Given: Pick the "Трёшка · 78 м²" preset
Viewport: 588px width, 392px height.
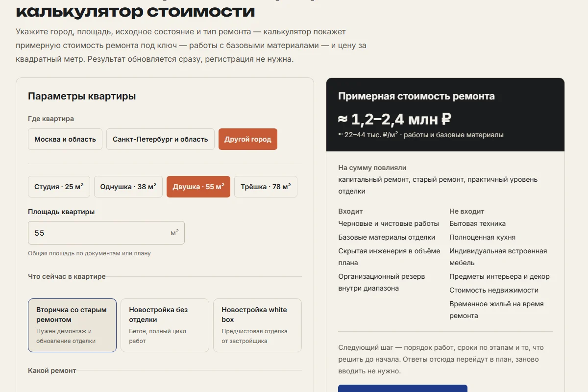Looking at the screenshot, I should [266, 187].
